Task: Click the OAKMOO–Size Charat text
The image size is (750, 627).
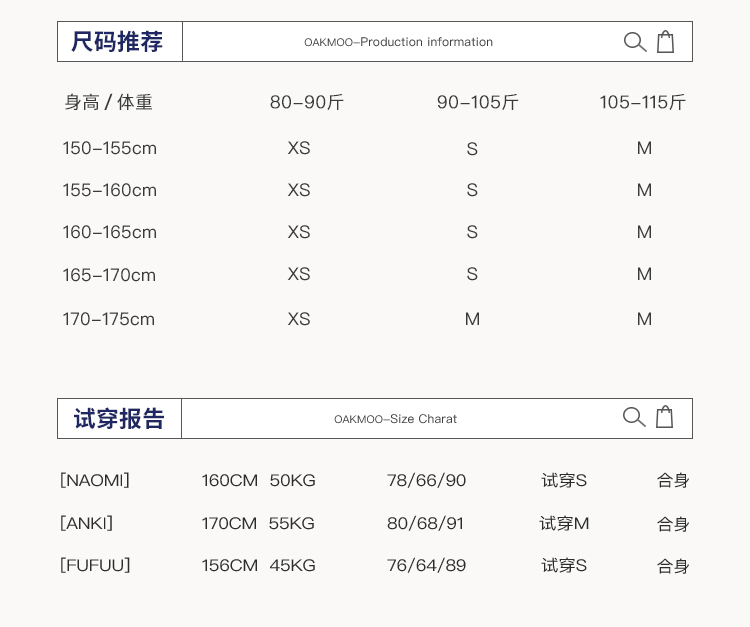Action: 395,419
